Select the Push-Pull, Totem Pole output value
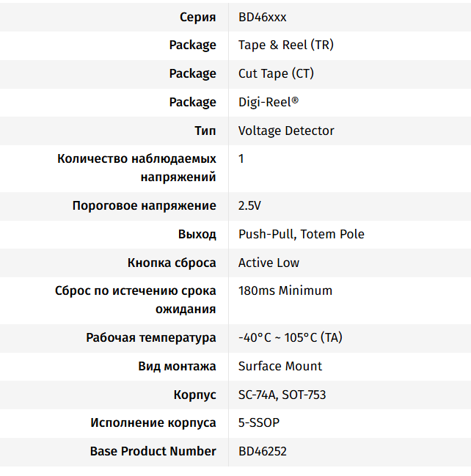471x476 pixels. pos(301,234)
